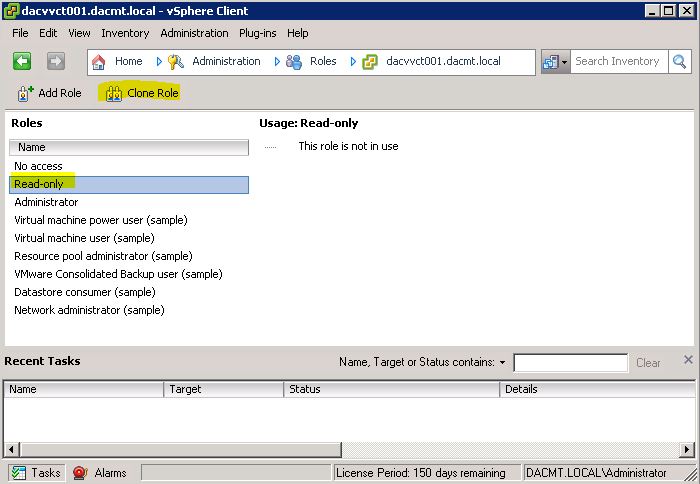Go to Roles in the breadcrumb
The image size is (700, 484).
(x=323, y=61)
